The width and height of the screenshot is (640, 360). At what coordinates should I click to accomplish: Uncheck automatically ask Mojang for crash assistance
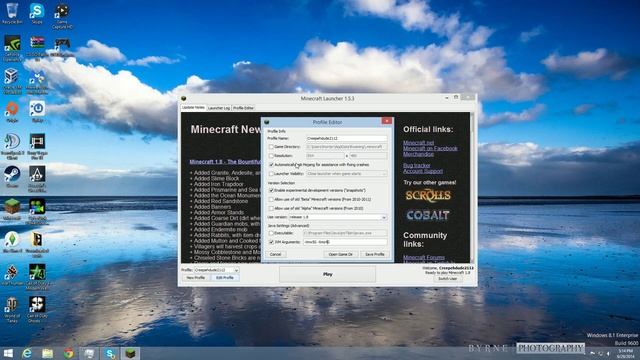[271, 165]
